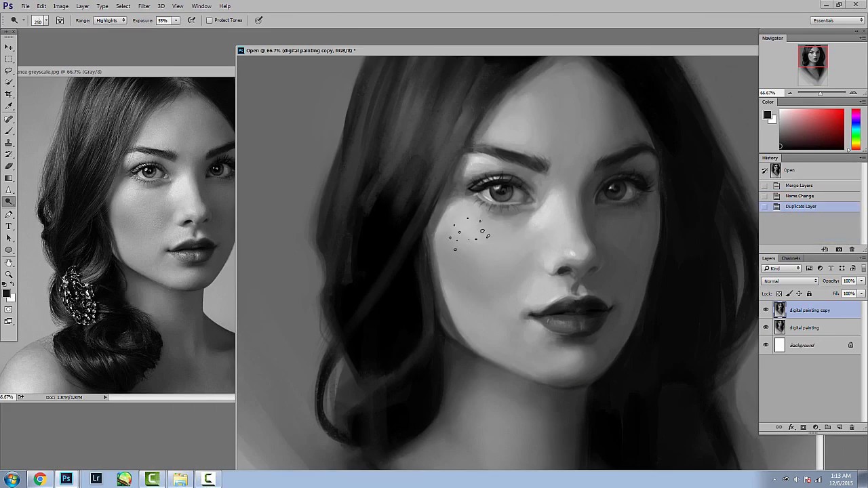Link the selected layers

[778, 427]
